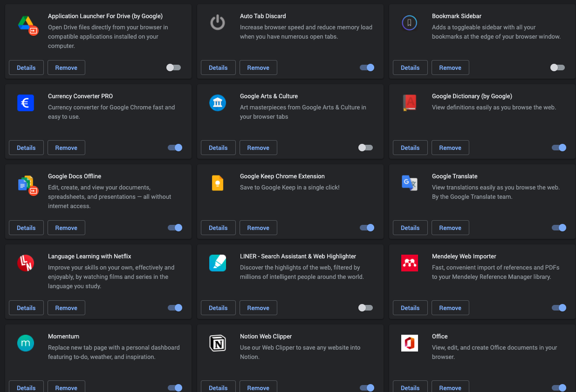Remove the LINER extension
Viewport: 576px width, 392px height.
pos(258,308)
